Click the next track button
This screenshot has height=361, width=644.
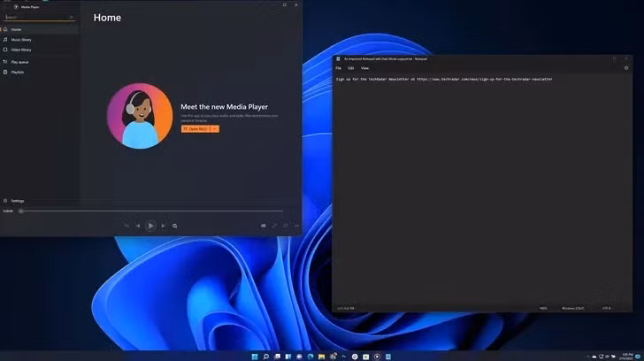coord(163,226)
